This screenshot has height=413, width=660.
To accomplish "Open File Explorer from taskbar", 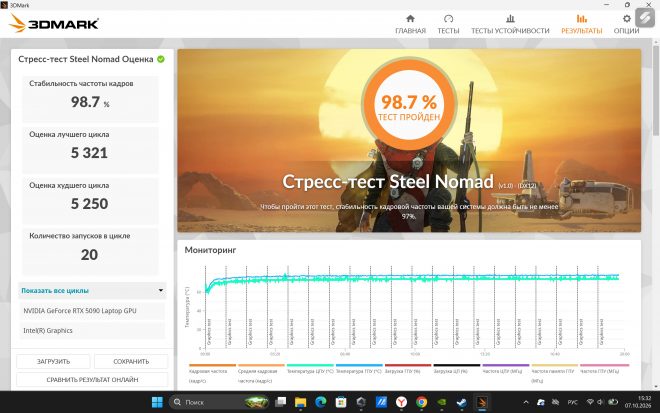I will click(x=301, y=402).
